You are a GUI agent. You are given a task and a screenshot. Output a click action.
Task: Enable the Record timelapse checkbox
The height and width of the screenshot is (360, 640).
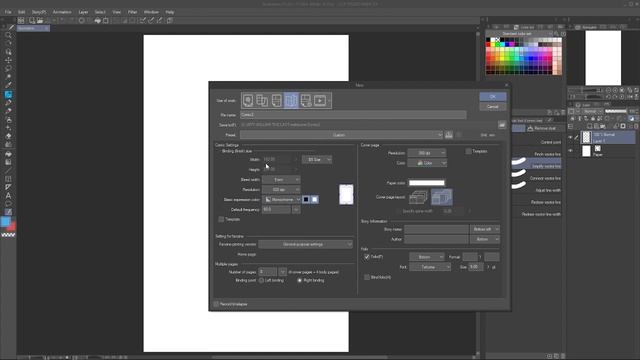(216, 304)
